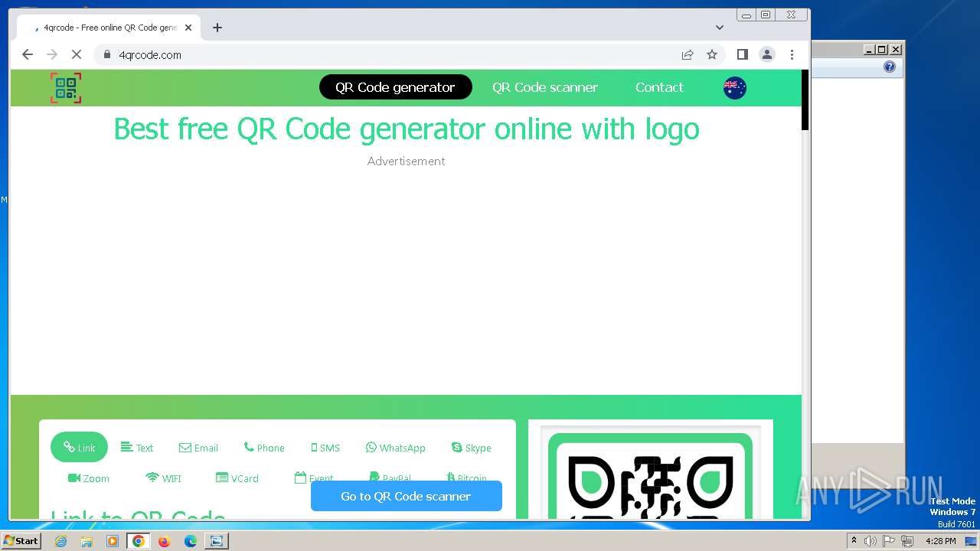Image resolution: width=980 pixels, height=551 pixels.
Task: Launch Firefox from the taskbar
Action: point(164,541)
